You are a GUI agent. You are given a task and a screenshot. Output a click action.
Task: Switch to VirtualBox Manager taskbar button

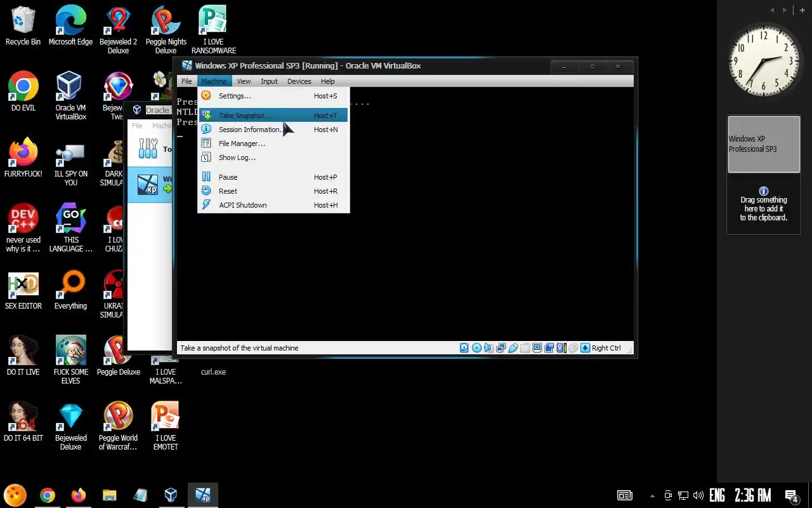coord(171,495)
